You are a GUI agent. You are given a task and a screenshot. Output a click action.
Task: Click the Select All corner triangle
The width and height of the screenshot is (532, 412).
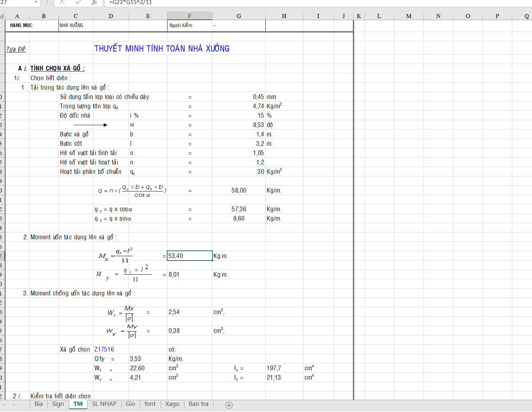(x=2, y=16)
